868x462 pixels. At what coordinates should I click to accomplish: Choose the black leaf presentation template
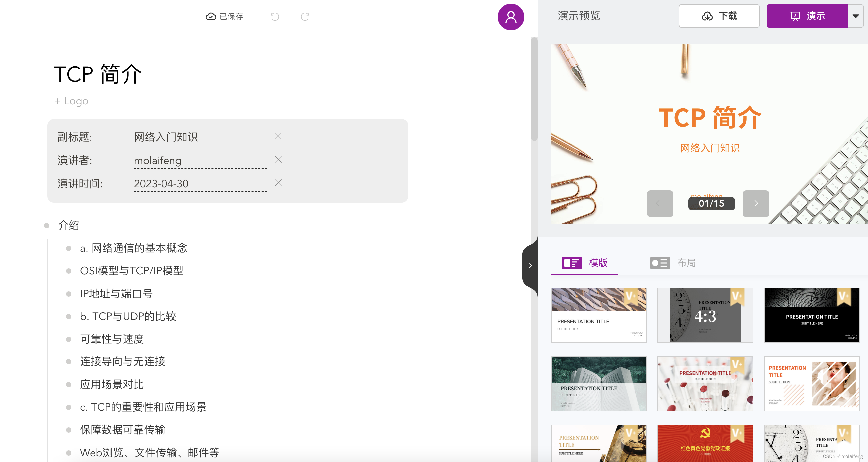click(x=811, y=315)
